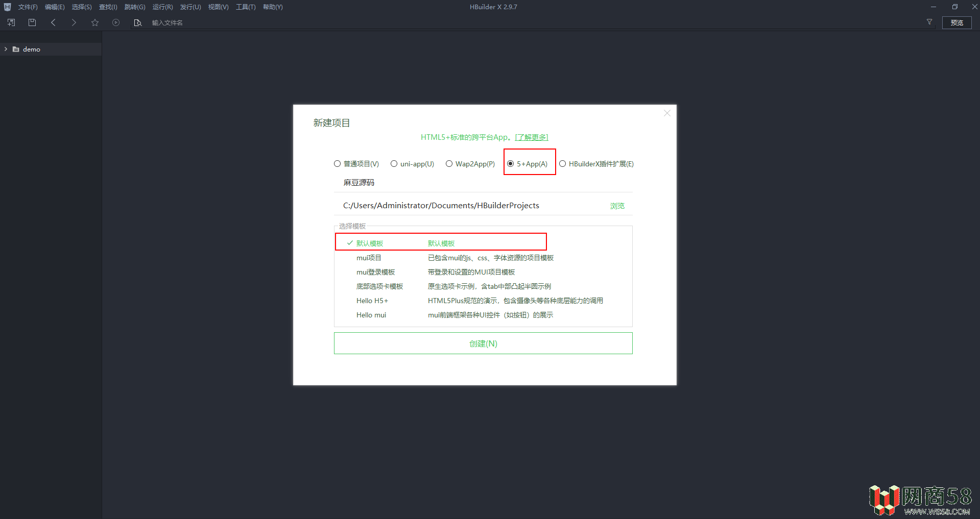Image resolution: width=980 pixels, height=519 pixels.
Task: Click the filter funnel icon
Action: tap(929, 22)
